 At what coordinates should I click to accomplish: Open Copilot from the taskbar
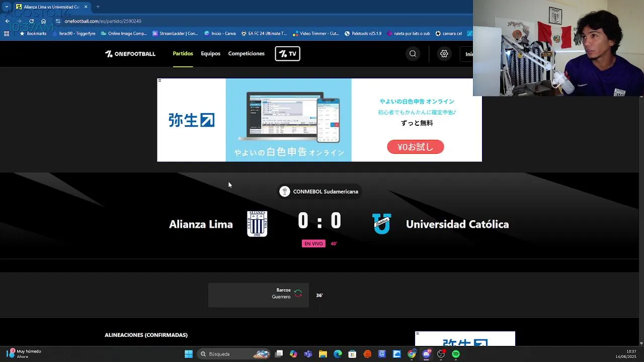coord(293,354)
